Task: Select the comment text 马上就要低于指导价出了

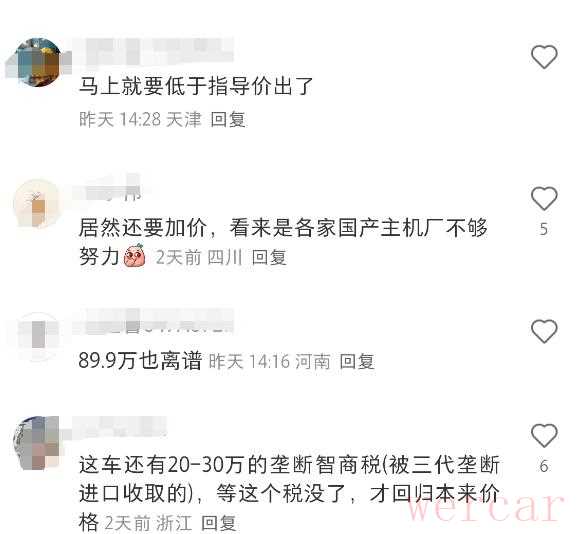Action: pos(196,86)
